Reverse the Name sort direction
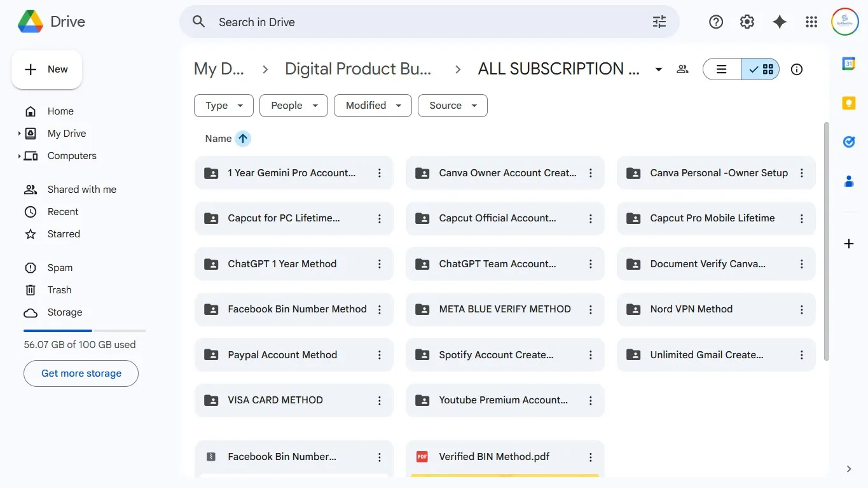This screenshot has height=488, width=868. 243,139
